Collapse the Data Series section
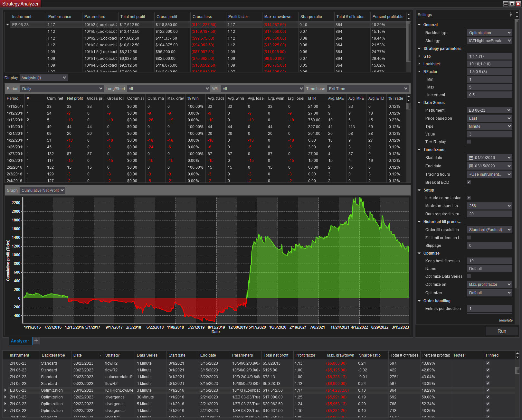522x420 pixels. coord(419,103)
